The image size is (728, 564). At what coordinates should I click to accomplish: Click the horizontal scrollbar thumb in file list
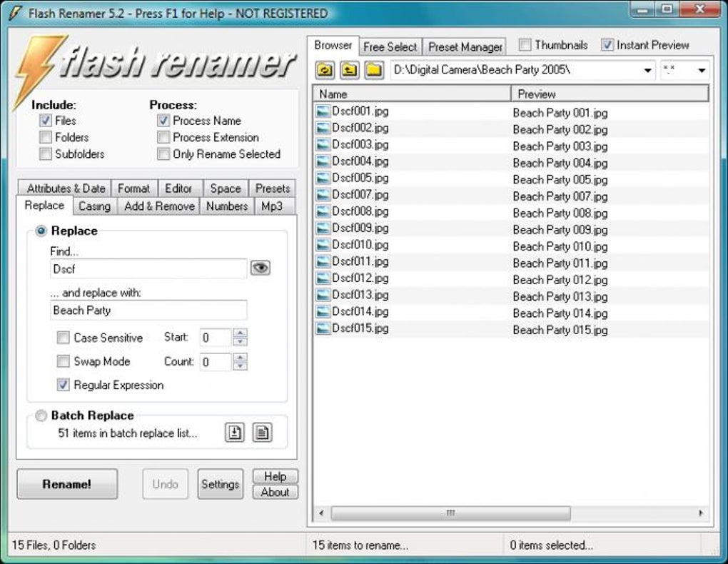[x=450, y=513]
